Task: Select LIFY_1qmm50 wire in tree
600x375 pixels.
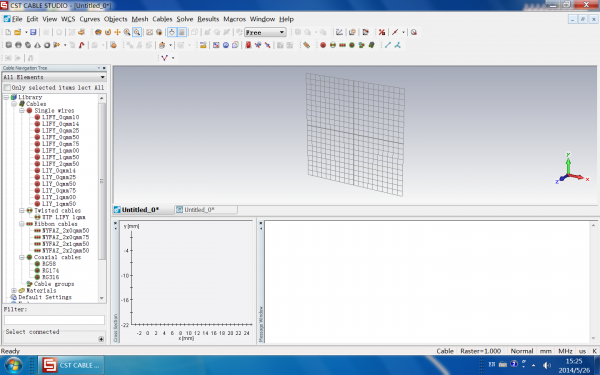Action: pyautogui.click(x=60, y=157)
